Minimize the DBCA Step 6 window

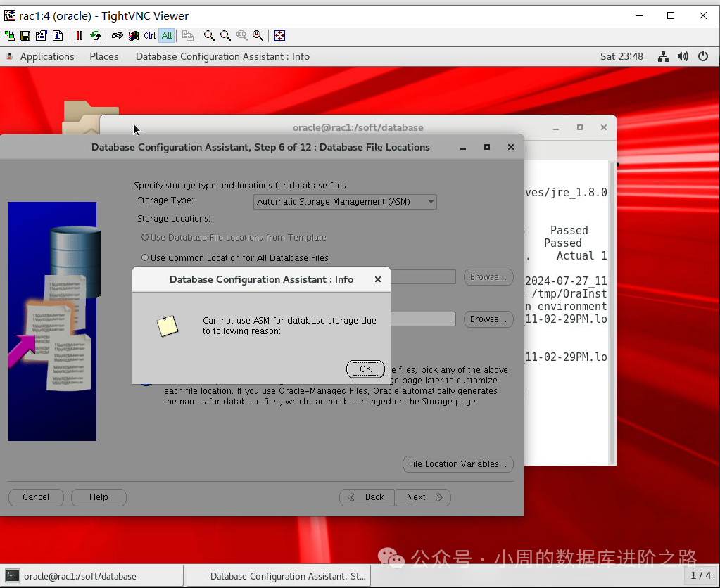463,147
